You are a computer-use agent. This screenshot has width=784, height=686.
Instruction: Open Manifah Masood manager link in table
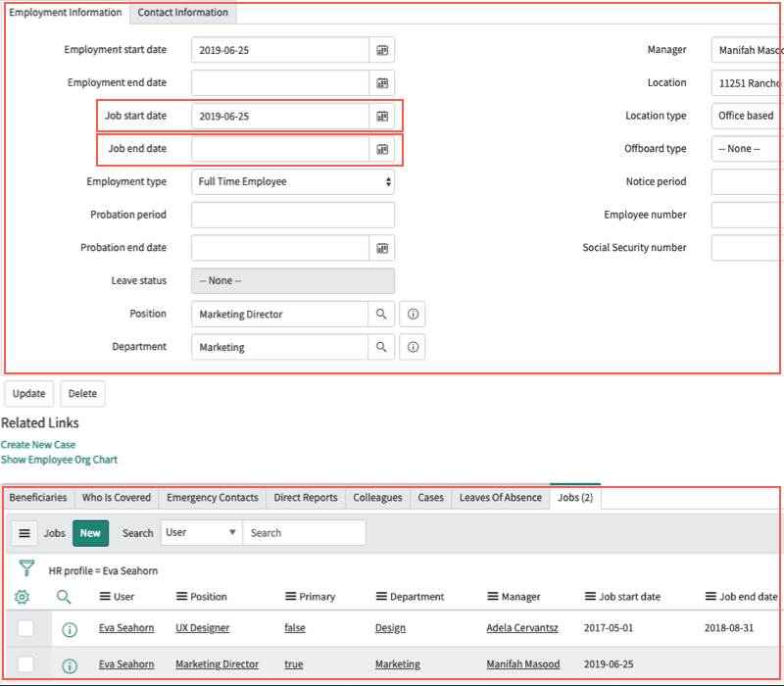click(x=523, y=664)
